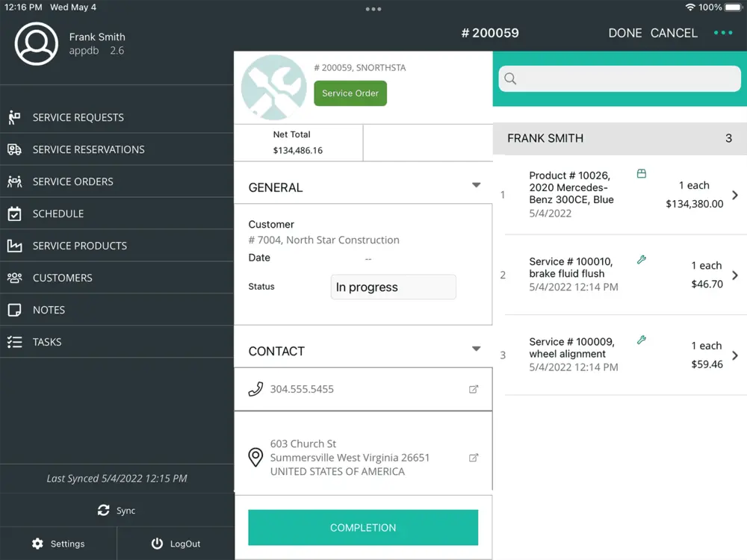
Task: Tap DONE to save the order
Action: click(x=625, y=33)
